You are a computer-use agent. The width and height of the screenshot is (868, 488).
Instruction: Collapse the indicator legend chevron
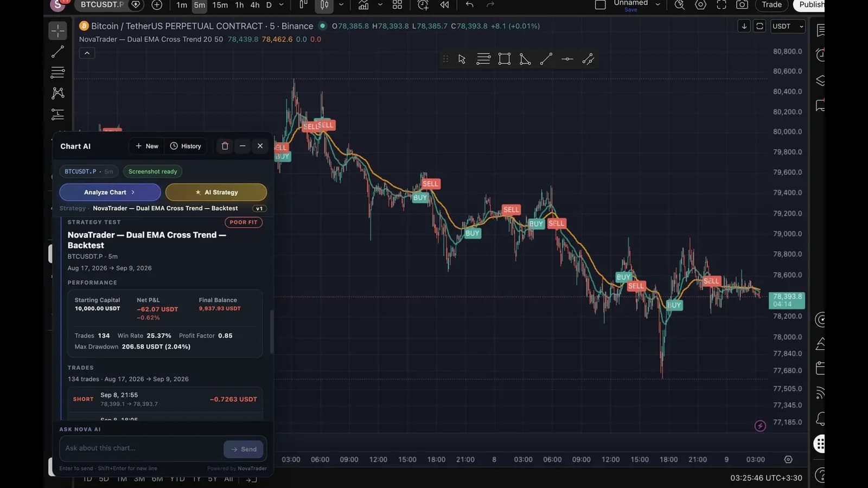[87, 53]
